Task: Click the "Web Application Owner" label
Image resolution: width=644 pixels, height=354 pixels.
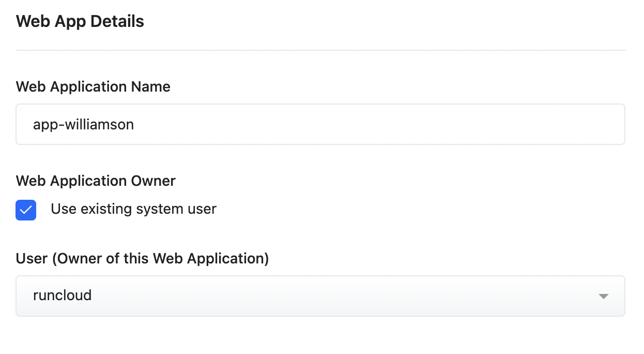Action: click(96, 181)
